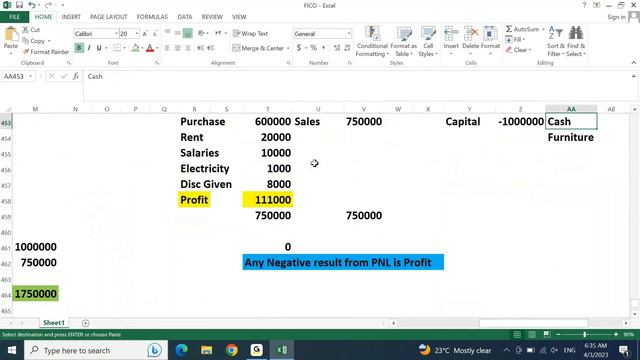
Task: Toggle Center alignment
Action: point(177,48)
